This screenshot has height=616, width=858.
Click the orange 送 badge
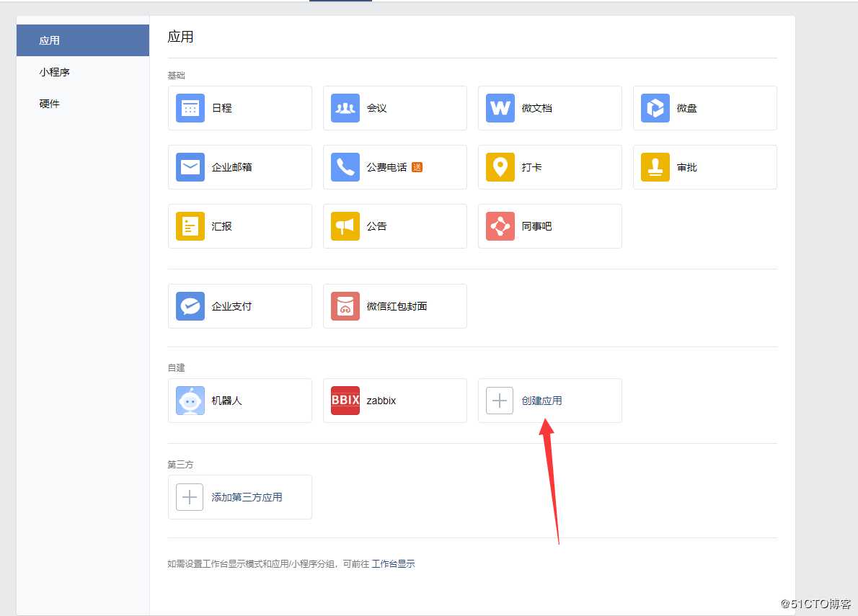coord(417,167)
